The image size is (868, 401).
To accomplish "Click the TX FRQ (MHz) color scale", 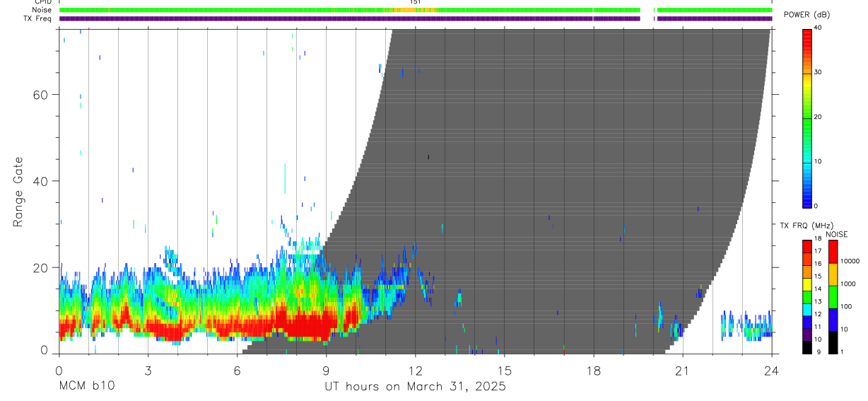I will pos(807,297).
